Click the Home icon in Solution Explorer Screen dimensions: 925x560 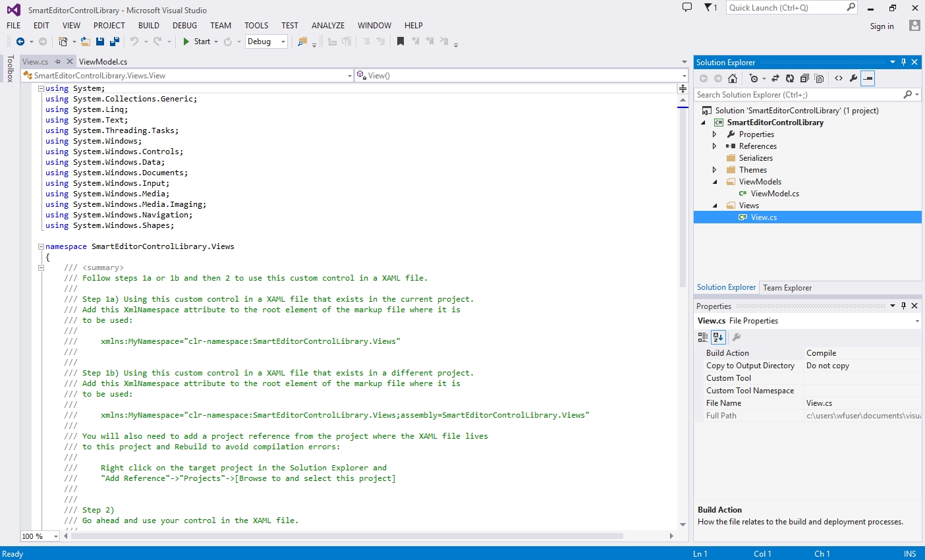[x=733, y=78]
